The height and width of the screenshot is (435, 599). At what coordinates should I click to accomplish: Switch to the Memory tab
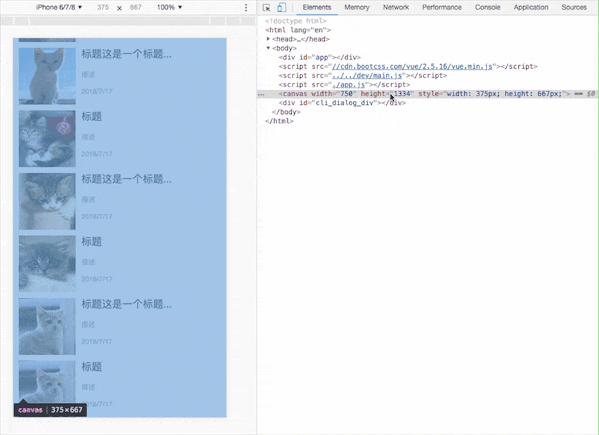(357, 7)
